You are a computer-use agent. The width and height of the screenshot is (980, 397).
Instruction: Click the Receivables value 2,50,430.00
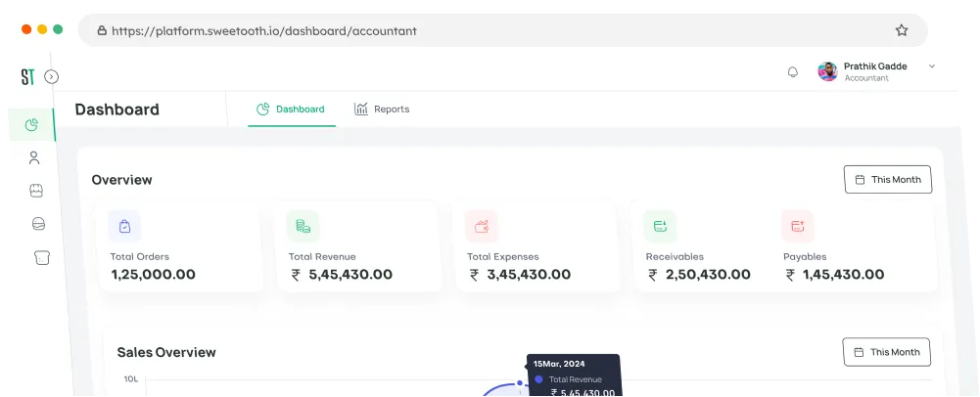click(708, 274)
